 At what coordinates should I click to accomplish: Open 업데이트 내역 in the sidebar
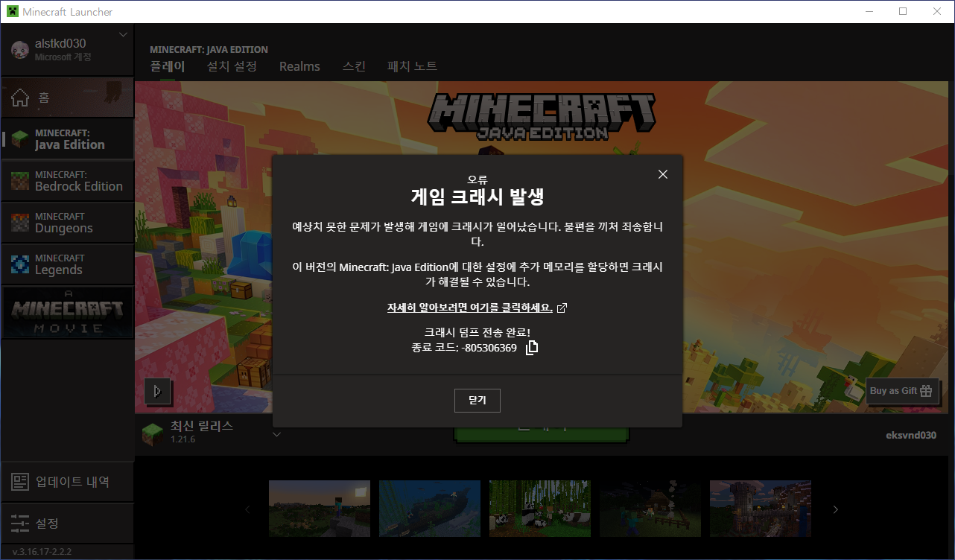pos(67,482)
